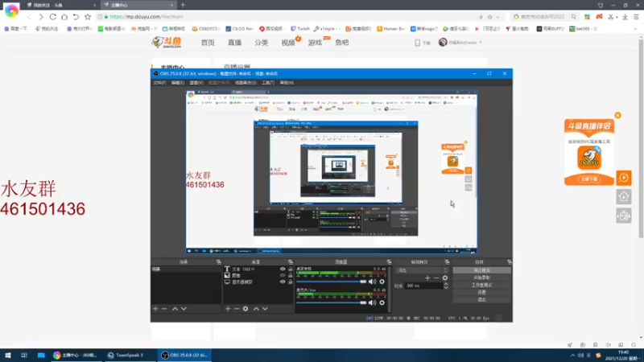This screenshot has height=362, width=644.
Task: Open the OBS Edit menu
Action: point(177,83)
